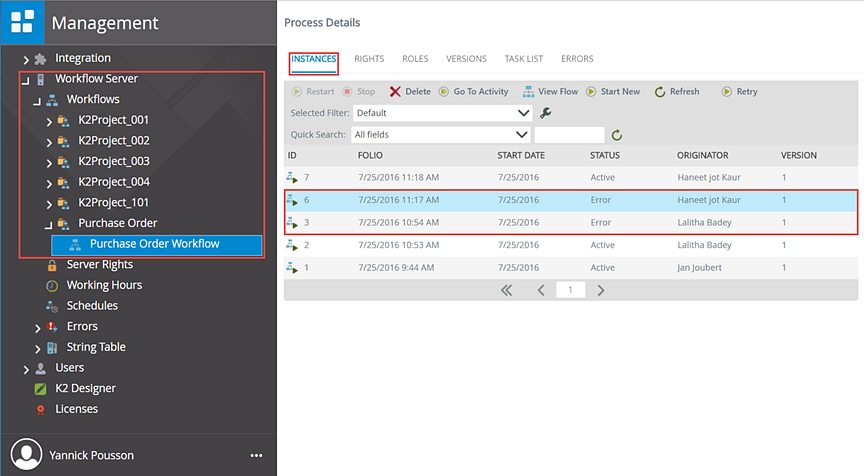Open the Versions tab
The height and width of the screenshot is (476, 864).
click(466, 59)
